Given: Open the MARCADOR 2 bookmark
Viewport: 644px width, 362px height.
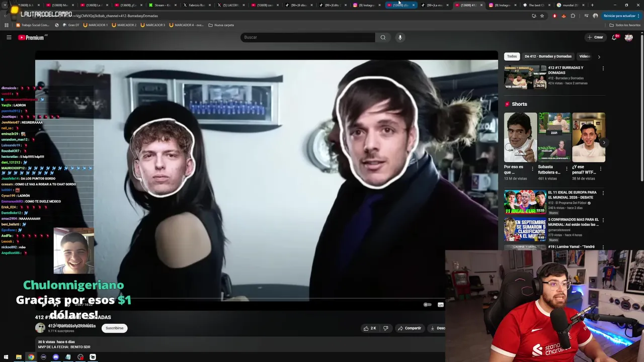Looking at the screenshot, I should (124, 25).
